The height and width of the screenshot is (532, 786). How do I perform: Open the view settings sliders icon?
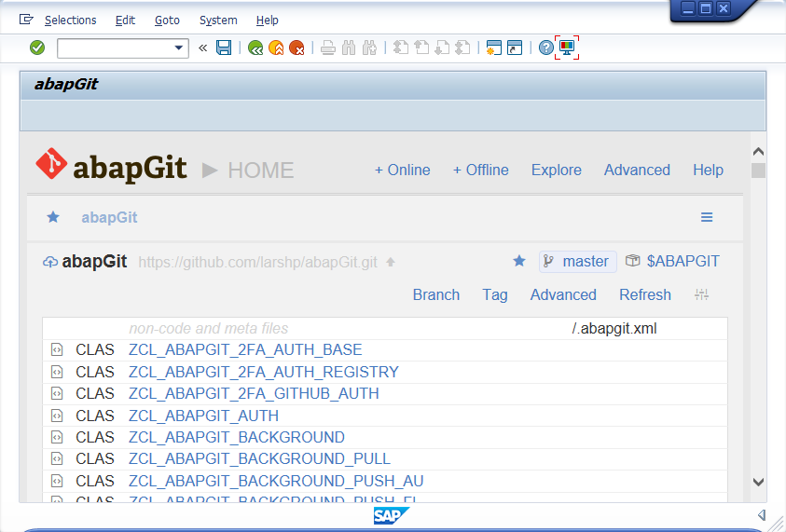(701, 294)
